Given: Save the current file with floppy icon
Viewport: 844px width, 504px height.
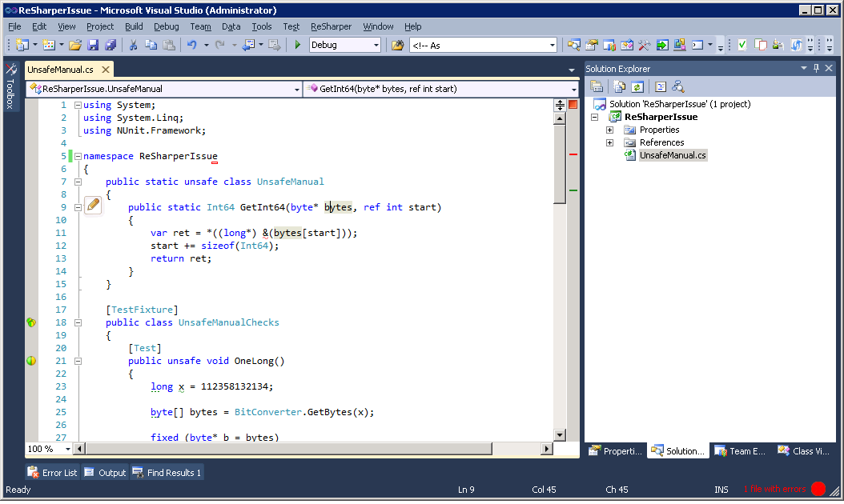Looking at the screenshot, I should click(93, 45).
